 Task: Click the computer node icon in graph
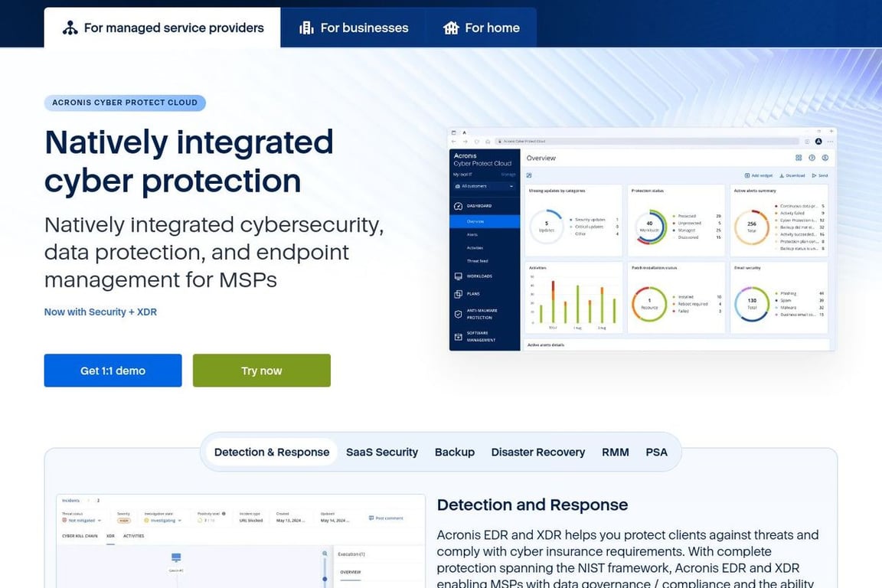pos(176,557)
